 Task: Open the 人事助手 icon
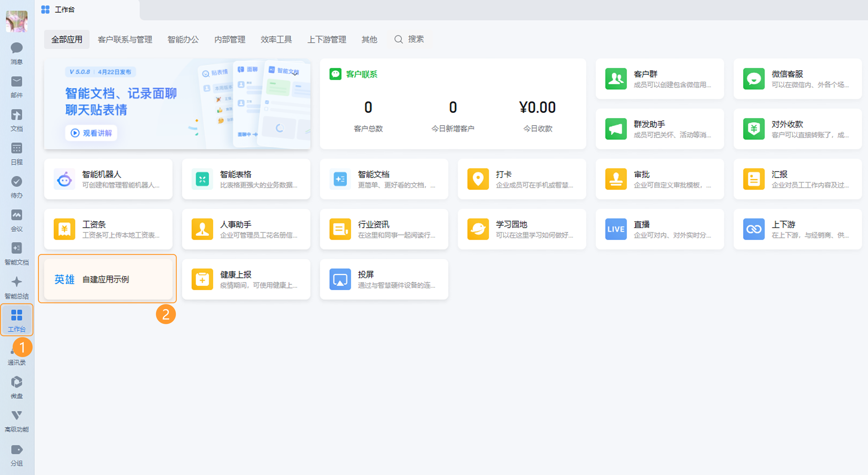point(202,229)
